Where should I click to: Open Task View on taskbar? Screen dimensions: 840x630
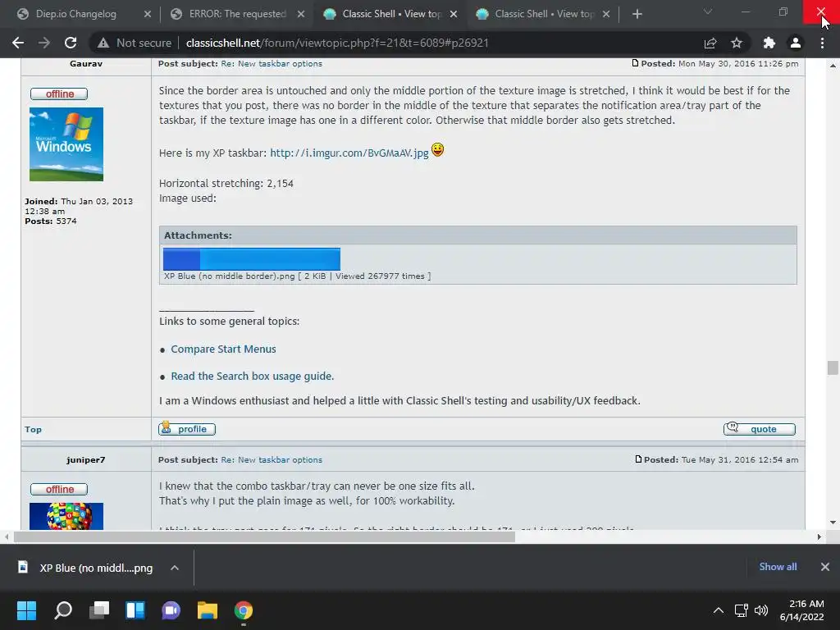pyautogui.click(x=99, y=610)
